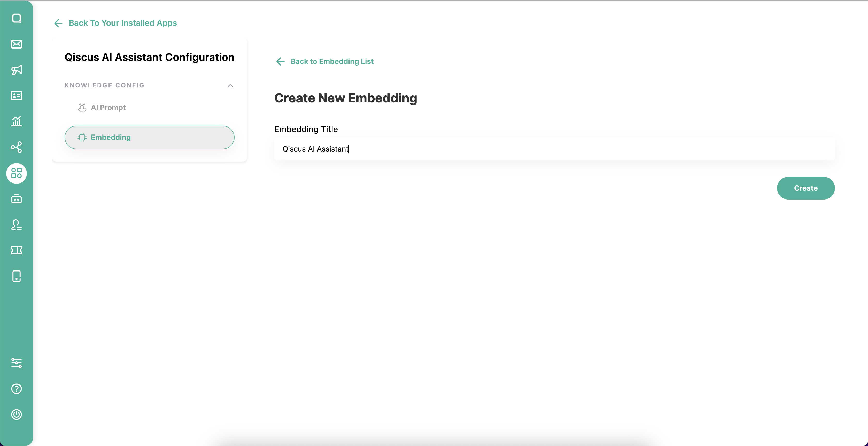
Task: Open the settings sliders sidebar icon
Action: point(17,363)
